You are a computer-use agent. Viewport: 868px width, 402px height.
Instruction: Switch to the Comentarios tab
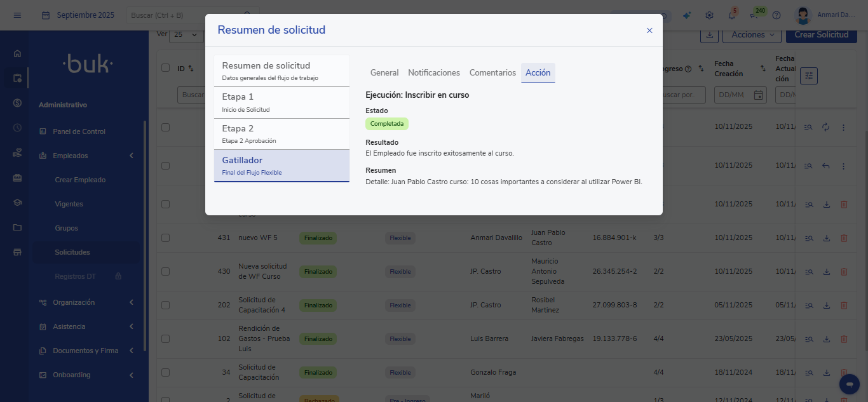pyautogui.click(x=492, y=73)
